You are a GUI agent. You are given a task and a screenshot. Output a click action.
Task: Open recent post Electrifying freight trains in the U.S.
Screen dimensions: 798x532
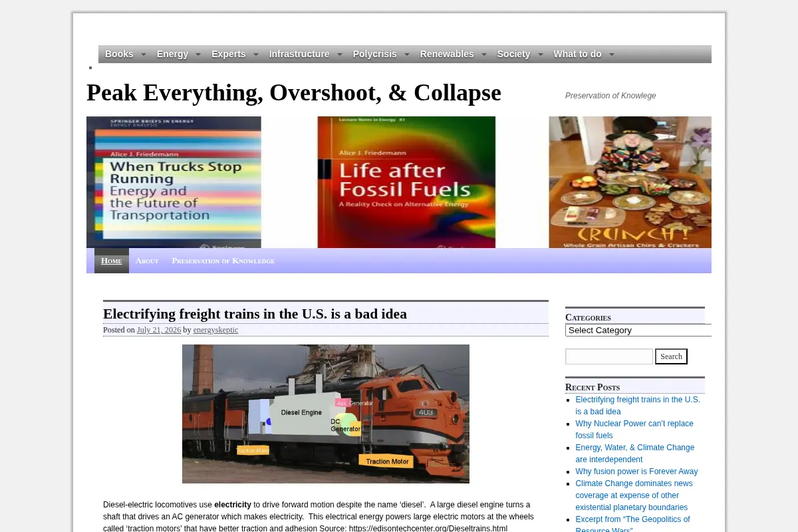(x=638, y=406)
